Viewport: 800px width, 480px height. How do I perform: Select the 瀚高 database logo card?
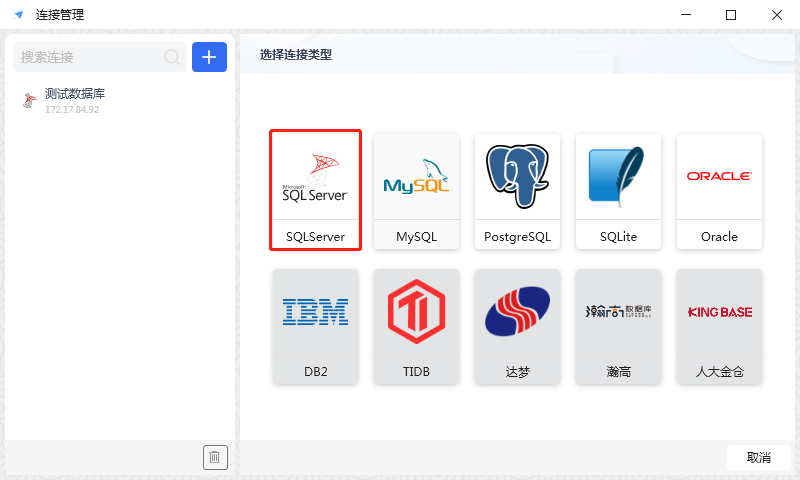tap(618, 326)
